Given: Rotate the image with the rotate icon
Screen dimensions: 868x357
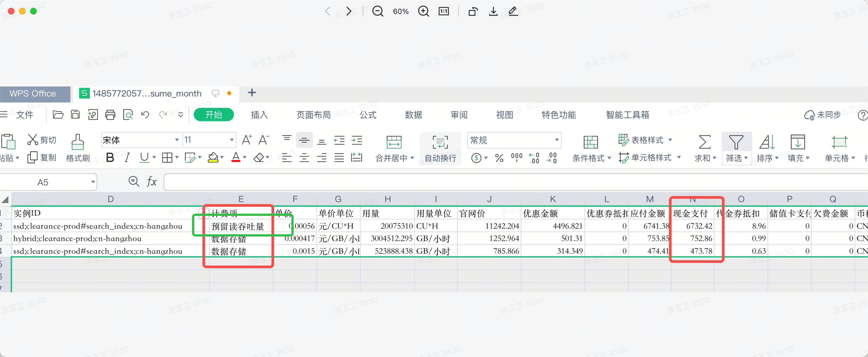Looking at the screenshot, I should 473,11.
